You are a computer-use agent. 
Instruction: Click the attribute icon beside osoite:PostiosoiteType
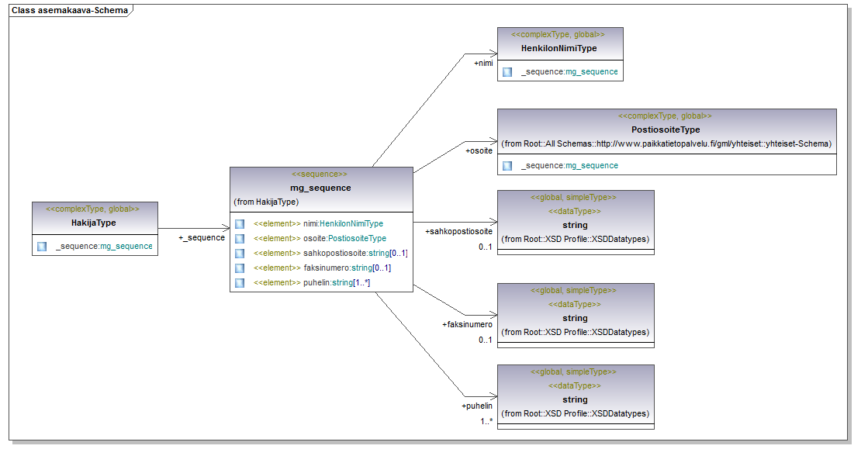click(240, 239)
